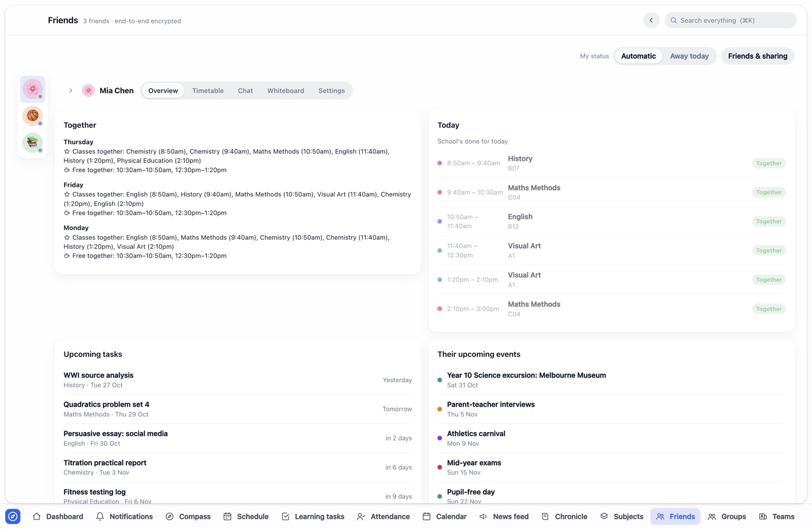Open the Parent-teacher interviews event
Viewport: 812px width, 529px height.
click(x=612, y=409)
